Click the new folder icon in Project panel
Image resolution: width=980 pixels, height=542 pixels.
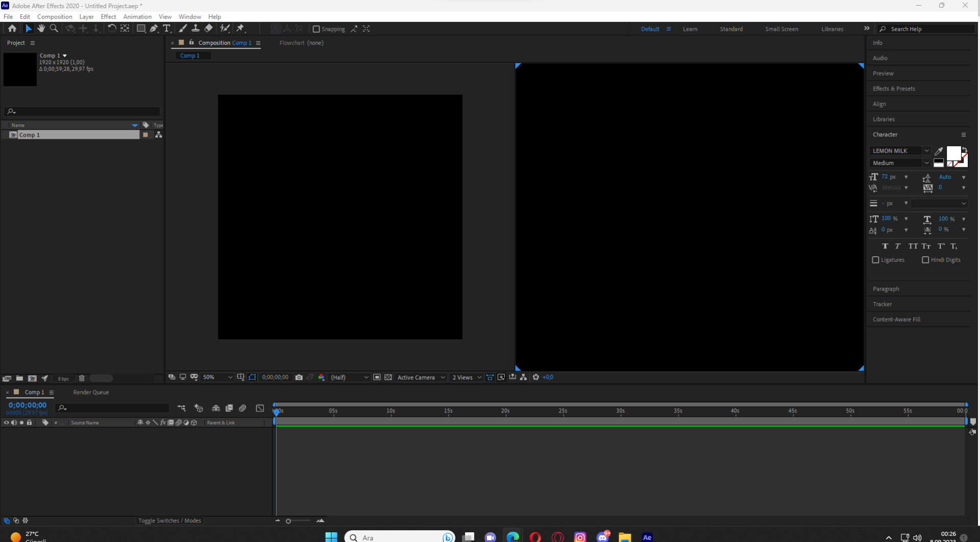19,378
